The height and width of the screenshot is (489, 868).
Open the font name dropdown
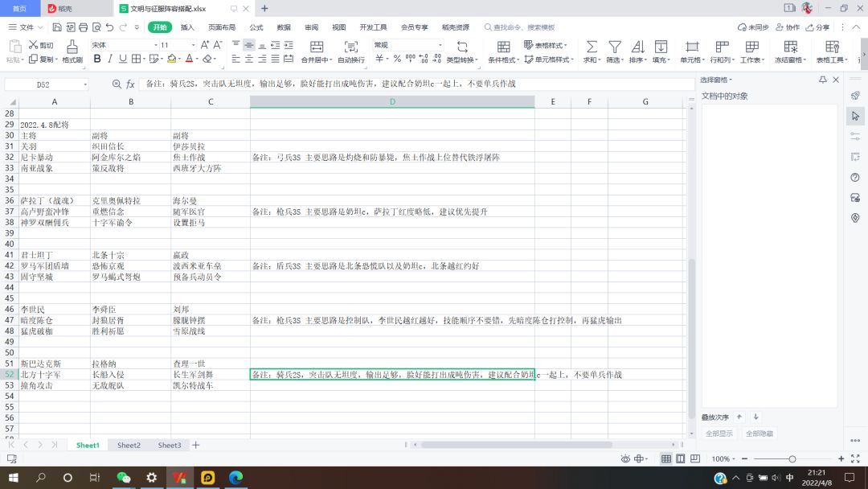[x=156, y=45]
